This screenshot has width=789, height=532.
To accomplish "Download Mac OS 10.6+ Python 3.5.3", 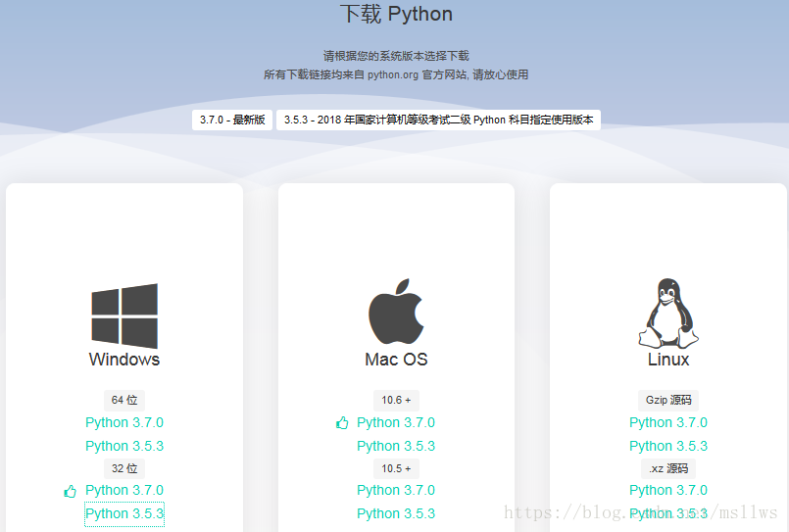I will pos(396,446).
